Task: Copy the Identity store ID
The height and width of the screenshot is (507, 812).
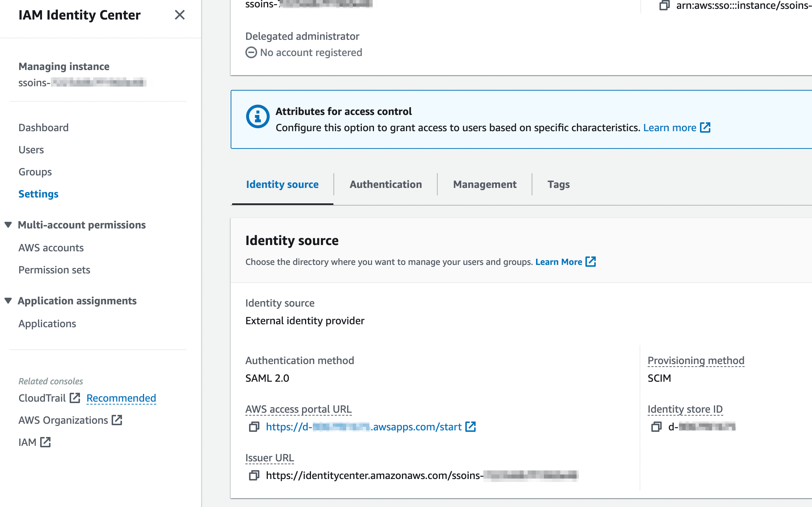Action: pos(656,427)
